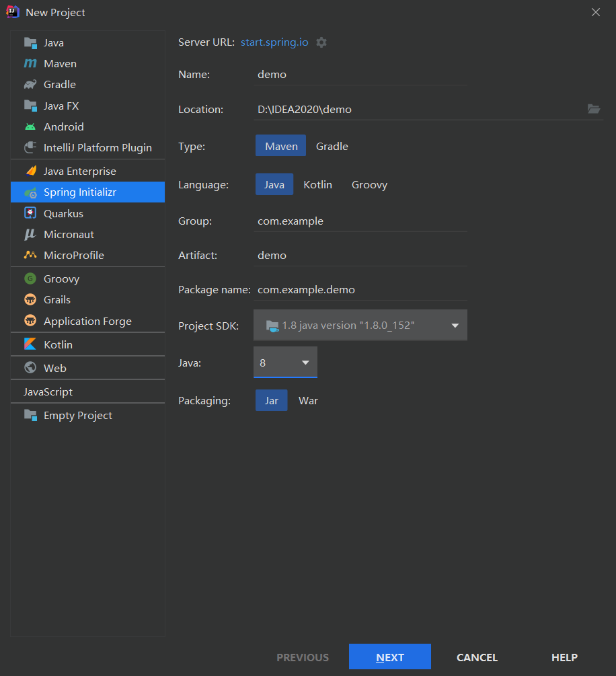This screenshot has width=616, height=676.
Task: Click the Artifact input field
Action: [x=360, y=256]
